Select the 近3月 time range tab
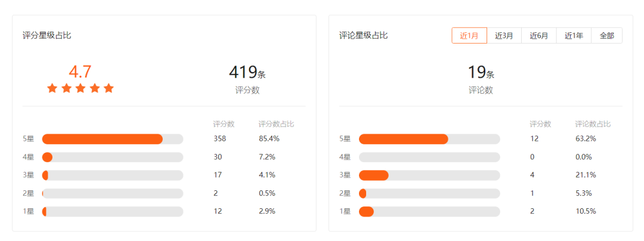Image resolution: width=644 pixels, height=241 pixels. pyautogui.click(x=504, y=35)
